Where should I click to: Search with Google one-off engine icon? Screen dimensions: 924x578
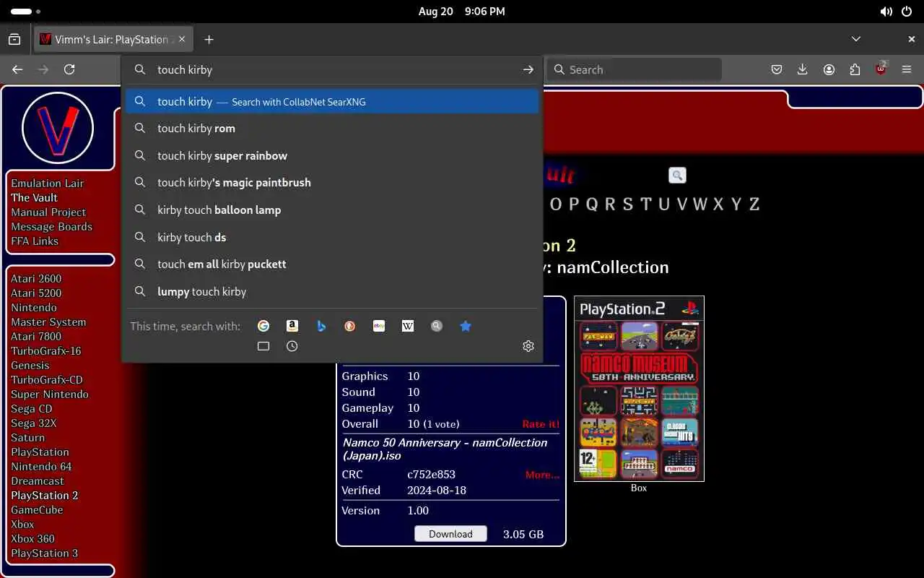263,326
